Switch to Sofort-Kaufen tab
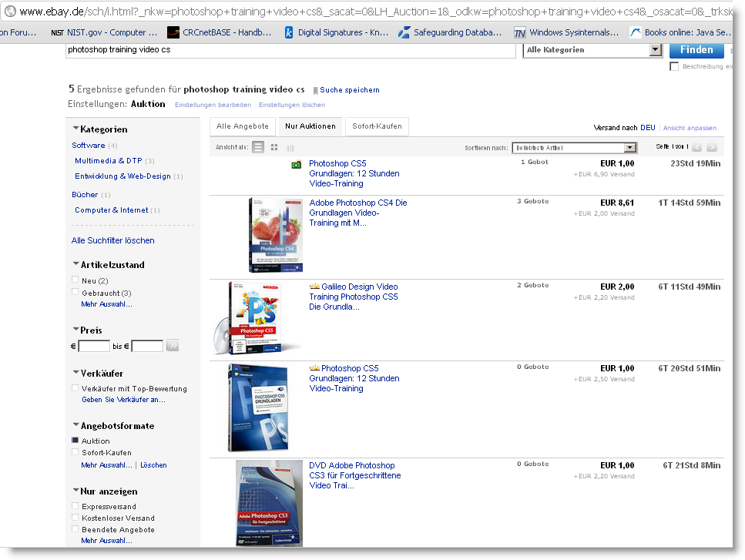The height and width of the screenshot is (560, 745). click(378, 126)
